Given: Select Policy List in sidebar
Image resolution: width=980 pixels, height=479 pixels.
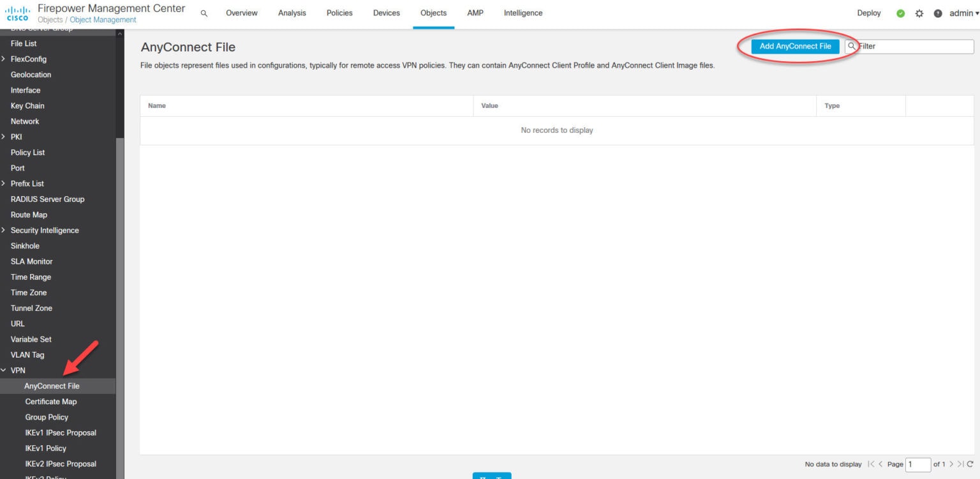Looking at the screenshot, I should click(27, 153).
